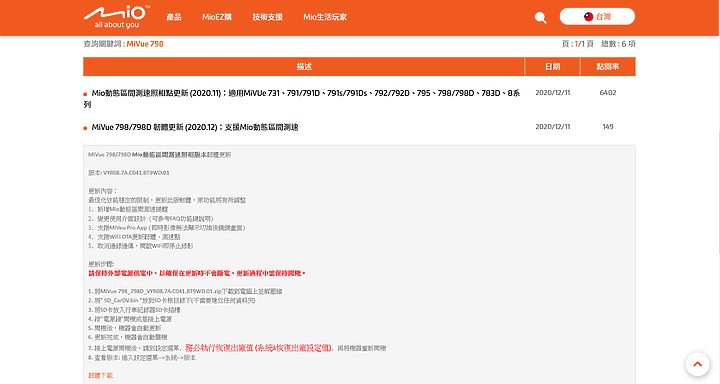Image resolution: width=720 pixels, height=384 pixels.
Task: Open the 台灣 region selector
Action: [x=597, y=17]
